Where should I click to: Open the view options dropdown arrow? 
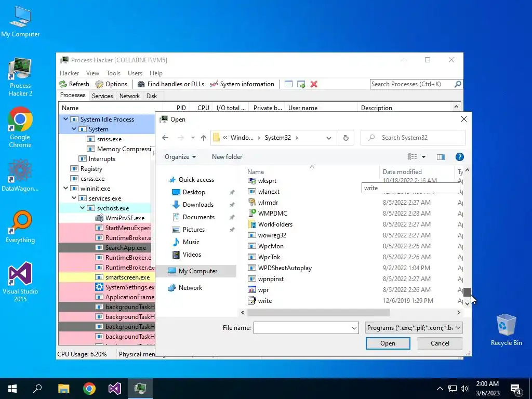423,157
